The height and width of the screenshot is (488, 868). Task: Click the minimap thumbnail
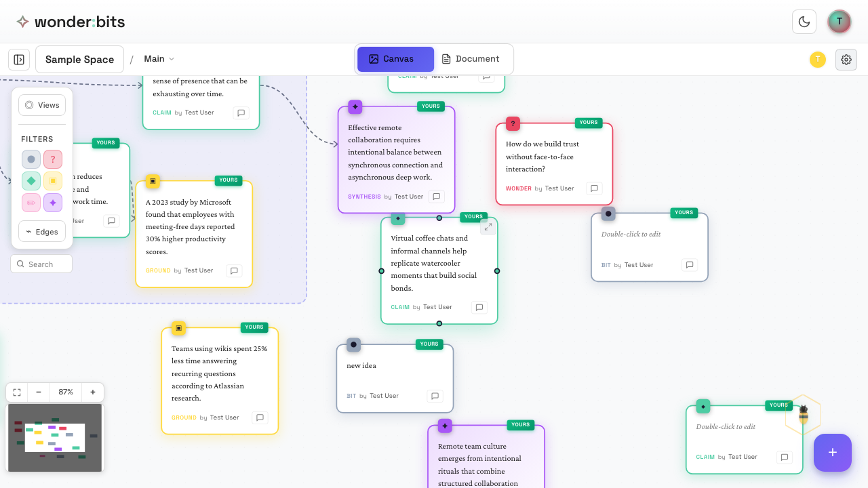(54, 437)
